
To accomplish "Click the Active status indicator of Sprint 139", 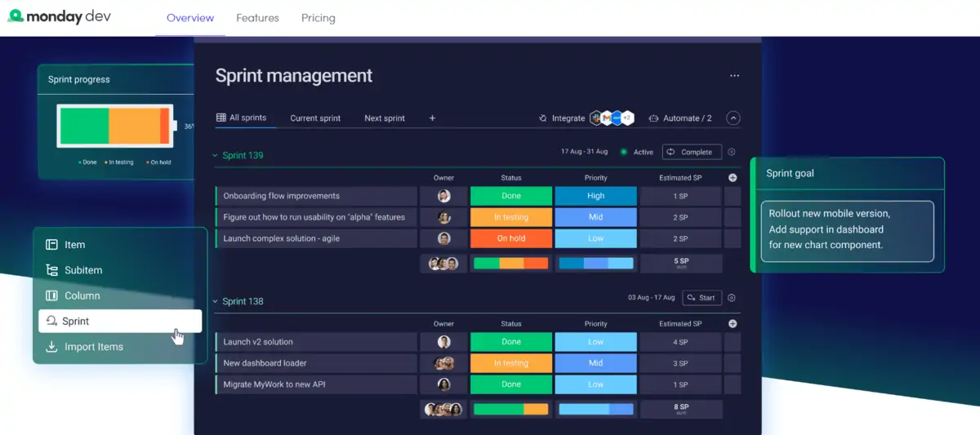I will pos(637,152).
